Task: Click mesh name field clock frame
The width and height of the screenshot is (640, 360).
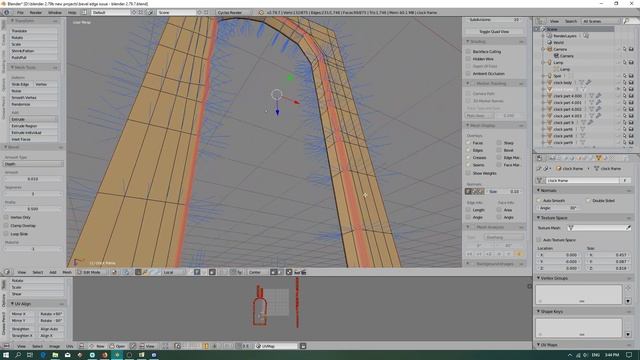Action: (x=583, y=180)
